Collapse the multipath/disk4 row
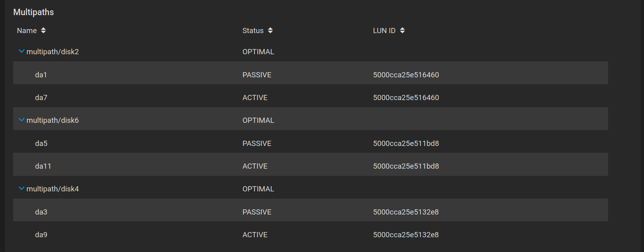 pos(22,189)
